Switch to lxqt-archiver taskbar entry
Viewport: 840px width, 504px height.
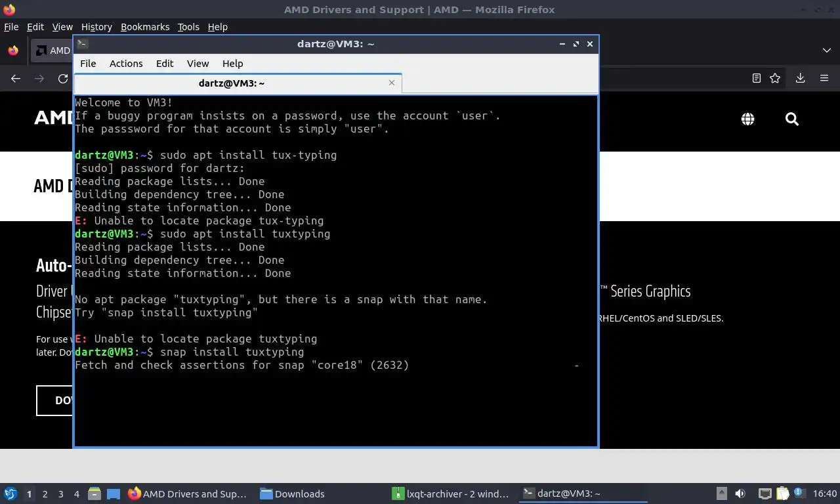451,493
